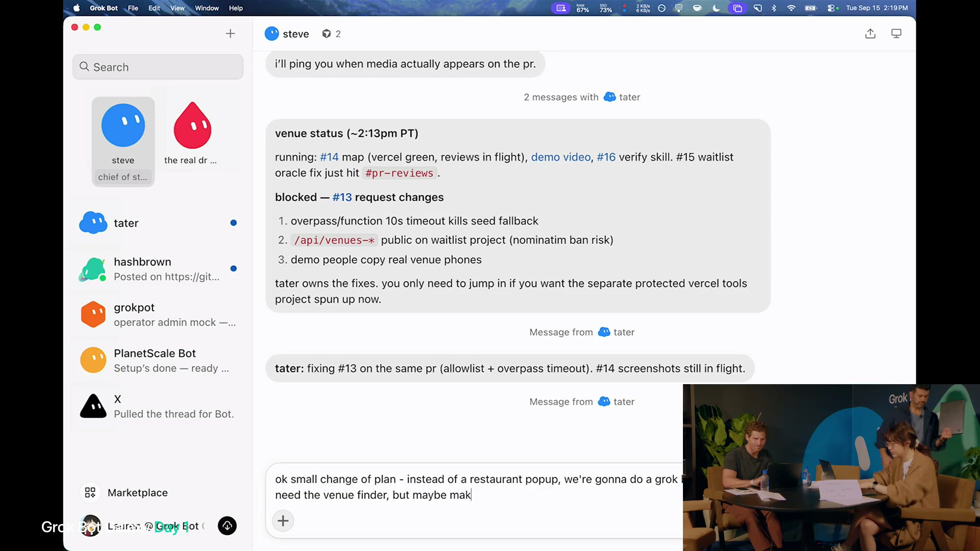The image size is (980, 551).
Task: Open the #14 pull request link
Action: (329, 157)
